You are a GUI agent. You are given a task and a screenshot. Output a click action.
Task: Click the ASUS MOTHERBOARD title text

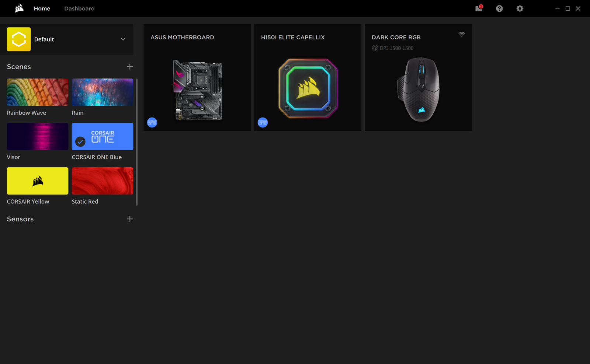click(182, 37)
